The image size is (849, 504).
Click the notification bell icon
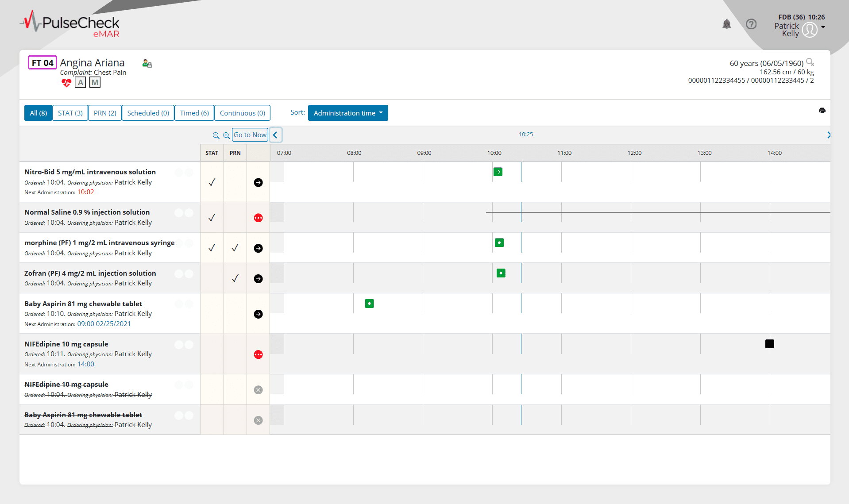(x=726, y=24)
